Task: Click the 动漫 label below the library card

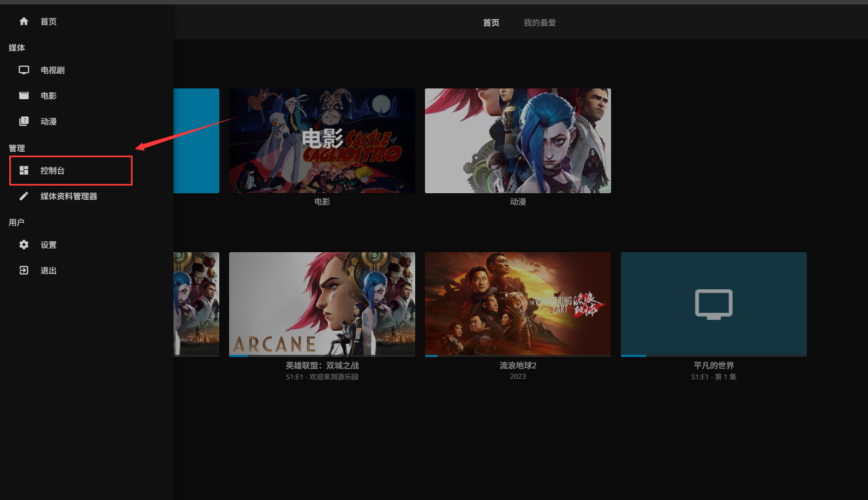Action: 518,202
